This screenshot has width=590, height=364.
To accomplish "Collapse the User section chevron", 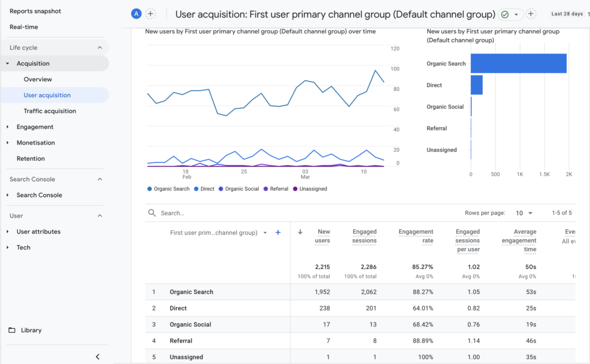I will (100, 216).
